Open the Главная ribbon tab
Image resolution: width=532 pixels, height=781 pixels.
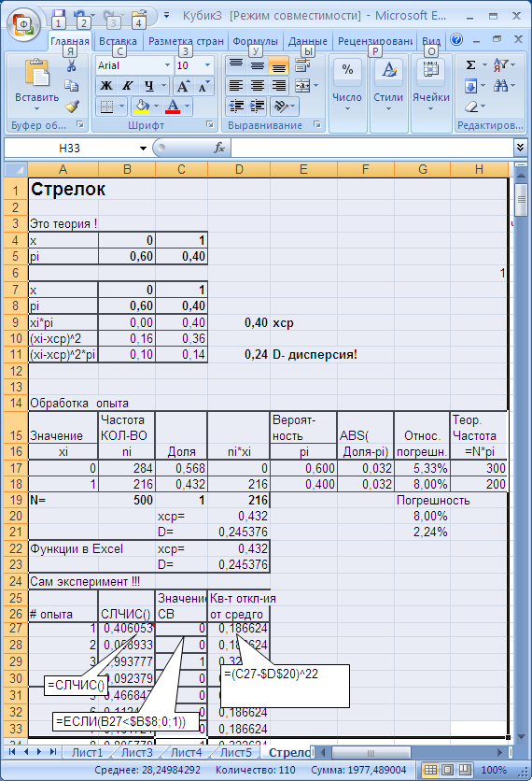70,41
